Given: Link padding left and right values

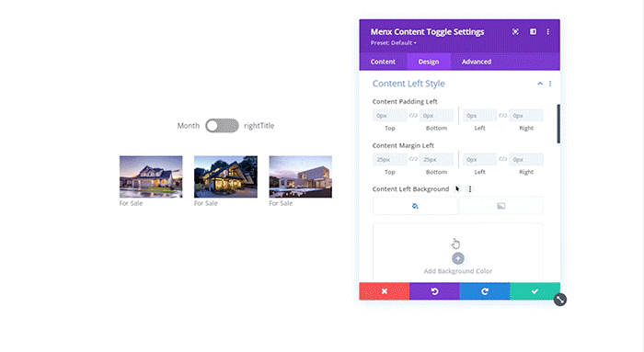Looking at the screenshot, I should point(502,116).
